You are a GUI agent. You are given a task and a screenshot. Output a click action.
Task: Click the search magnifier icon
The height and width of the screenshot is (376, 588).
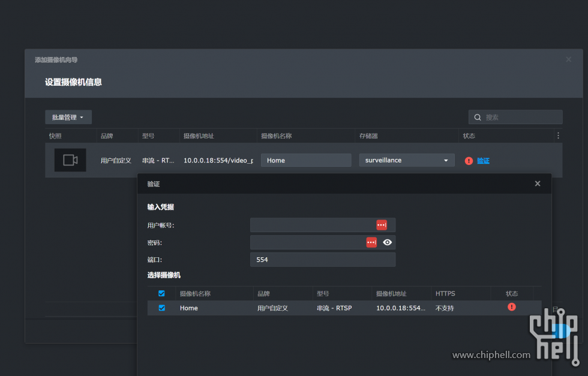coord(478,118)
